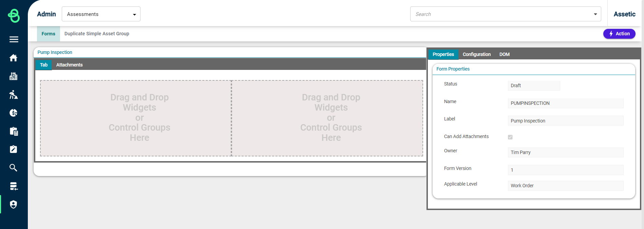Click the Assetic logo icon
This screenshot has width=644, height=229.
click(x=14, y=16)
